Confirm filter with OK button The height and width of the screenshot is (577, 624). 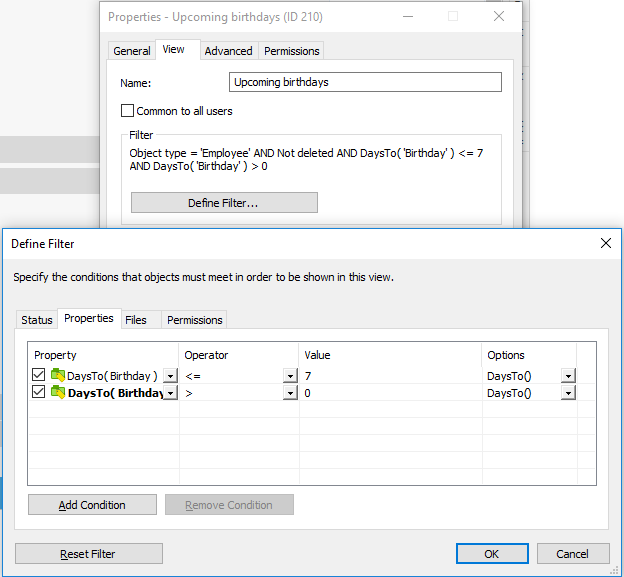[492, 554]
